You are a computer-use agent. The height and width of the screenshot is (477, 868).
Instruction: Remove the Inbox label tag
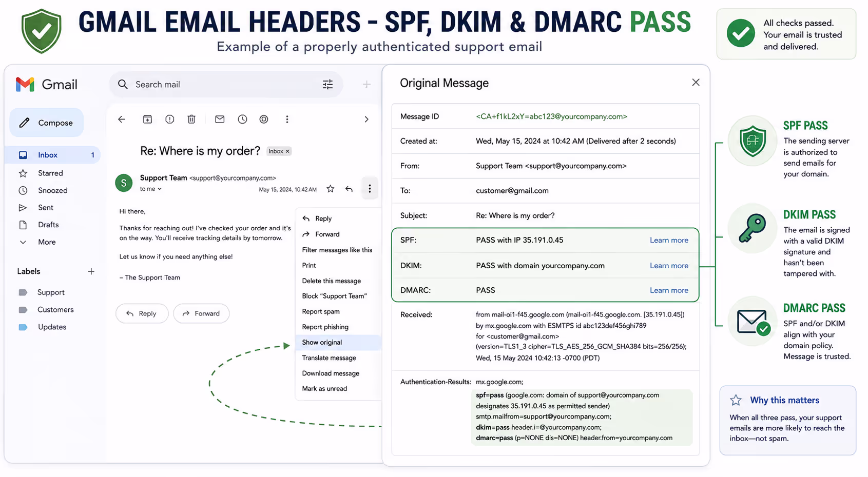[x=287, y=151]
